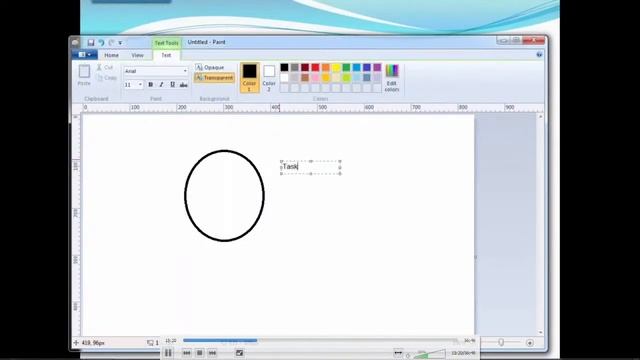The height and width of the screenshot is (360, 640).
Task: Toggle Italic text formatting
Action: coord(161,84)
